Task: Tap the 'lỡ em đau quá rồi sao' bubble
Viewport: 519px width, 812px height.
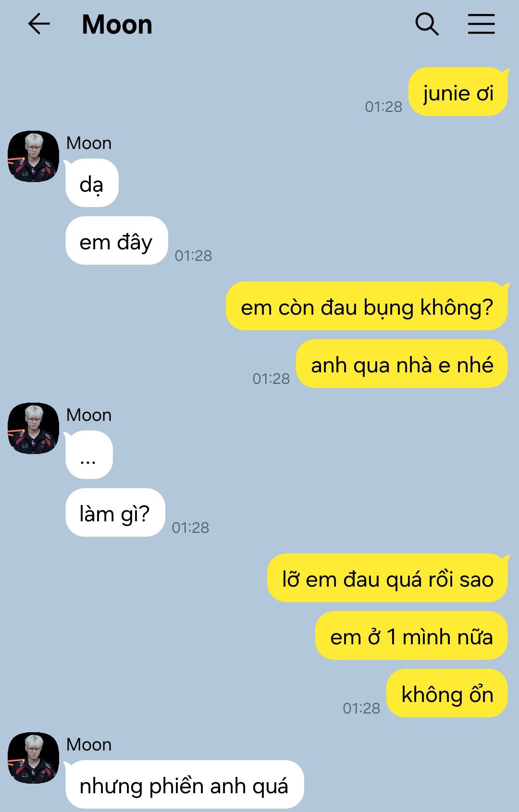Action: pos(387,578)
